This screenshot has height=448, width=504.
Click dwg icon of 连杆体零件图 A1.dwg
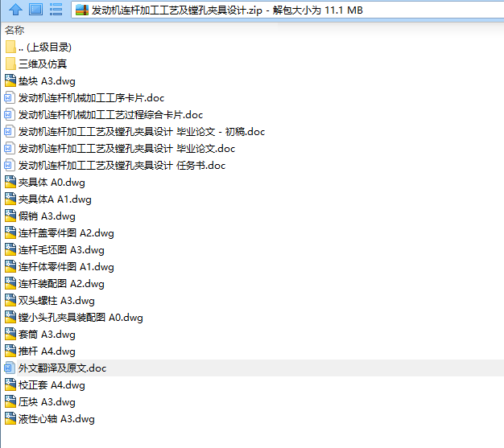10,266
